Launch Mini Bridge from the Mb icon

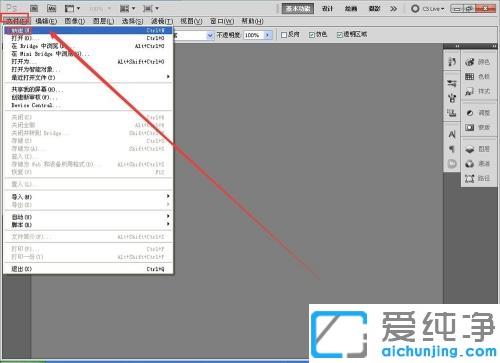tap(51, 8)
